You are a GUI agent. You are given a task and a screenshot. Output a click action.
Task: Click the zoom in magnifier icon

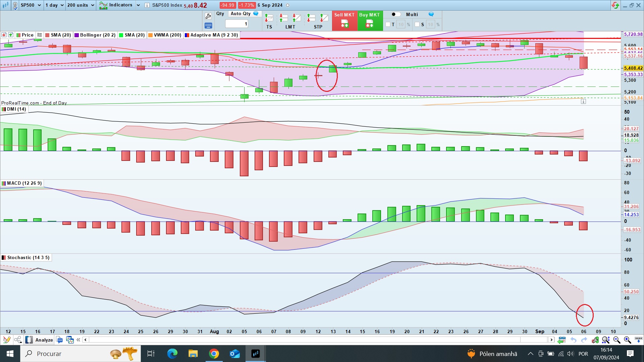pyautogui.click(x=628, y=340)
